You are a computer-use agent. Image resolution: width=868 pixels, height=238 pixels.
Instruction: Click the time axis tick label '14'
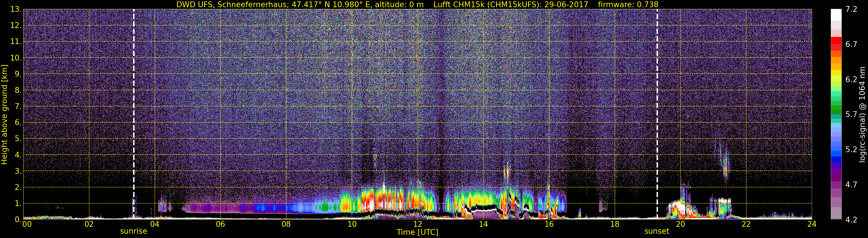point(483,224)
